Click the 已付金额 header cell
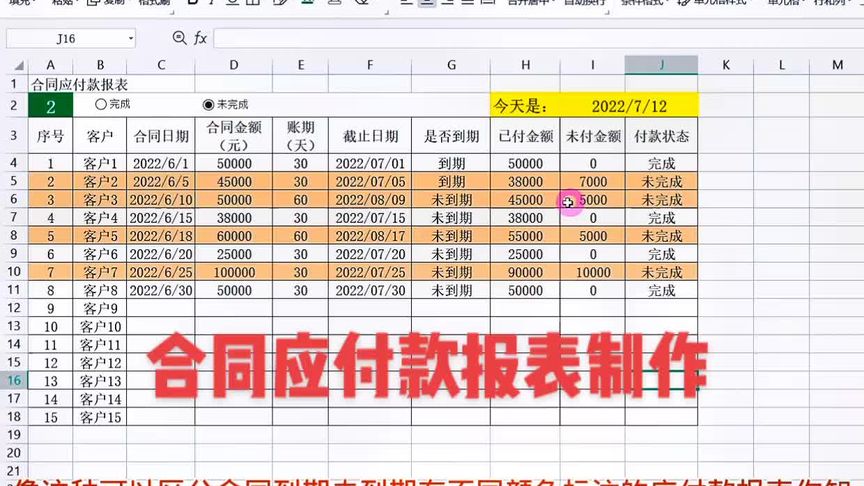The image size is (864, 486). (525, 136)
